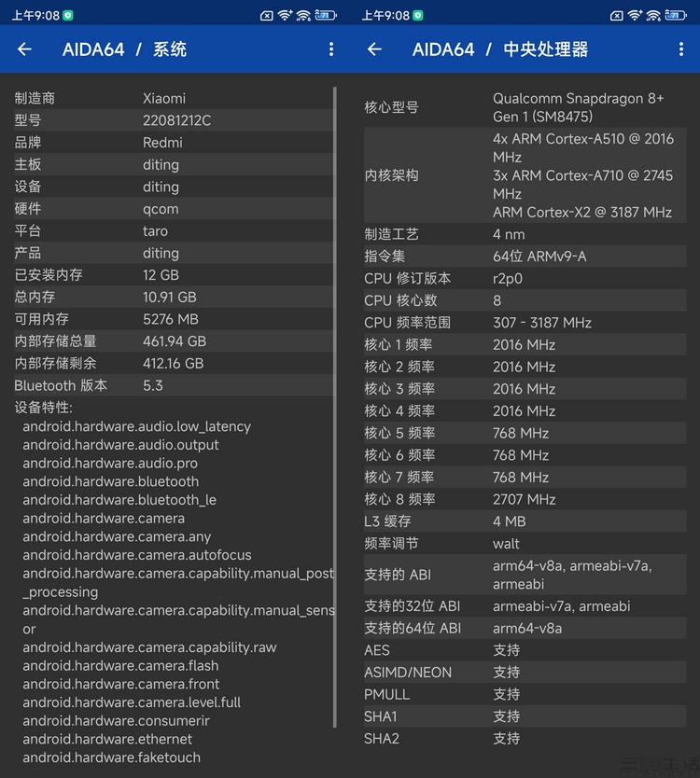Select the 支持的 ABI row

pos(525,575)
